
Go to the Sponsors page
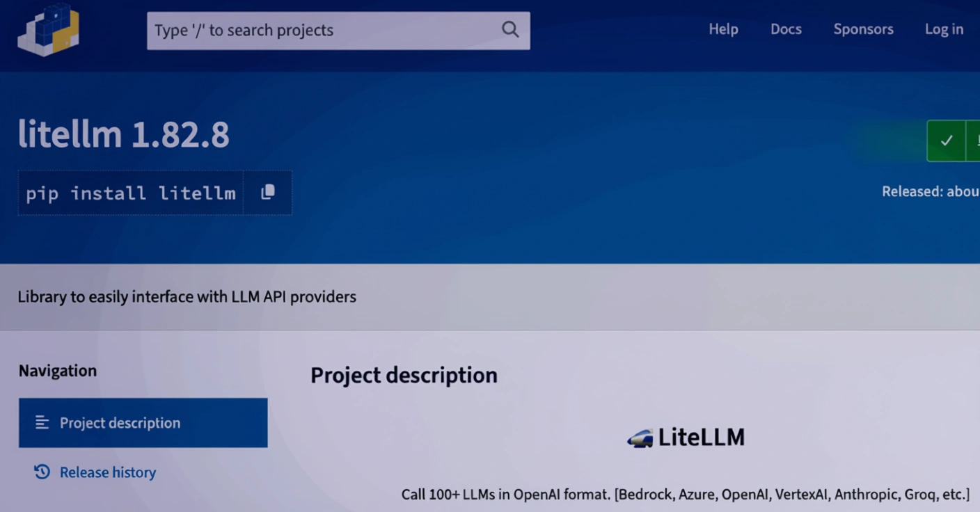click(x=863, y=29)
